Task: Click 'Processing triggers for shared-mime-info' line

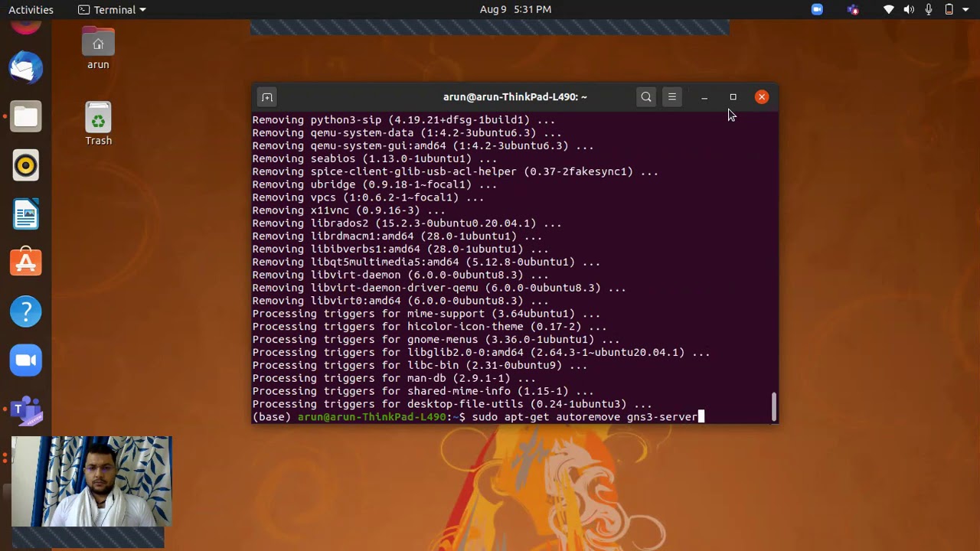Action: (423, 392)
